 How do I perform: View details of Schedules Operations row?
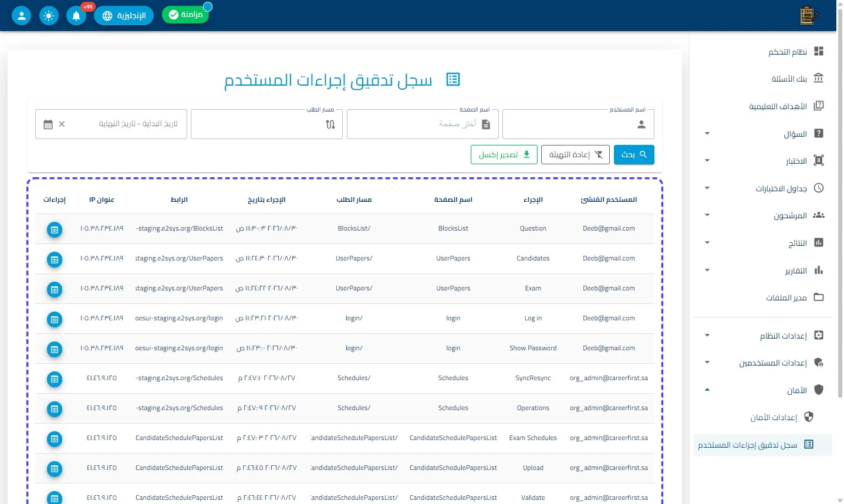coord(55,409)
